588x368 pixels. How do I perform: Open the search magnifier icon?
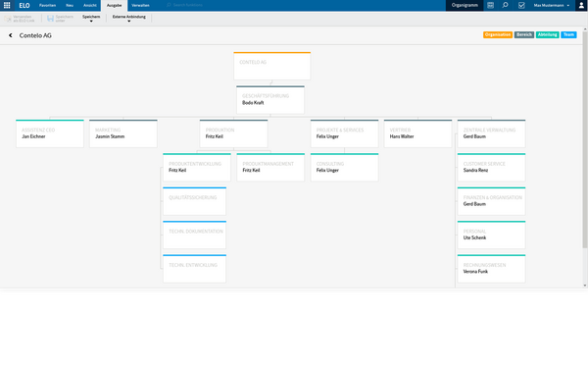(505, 5)
